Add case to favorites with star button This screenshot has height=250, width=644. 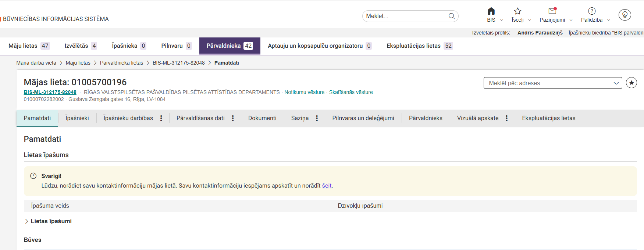coord(631,83)
